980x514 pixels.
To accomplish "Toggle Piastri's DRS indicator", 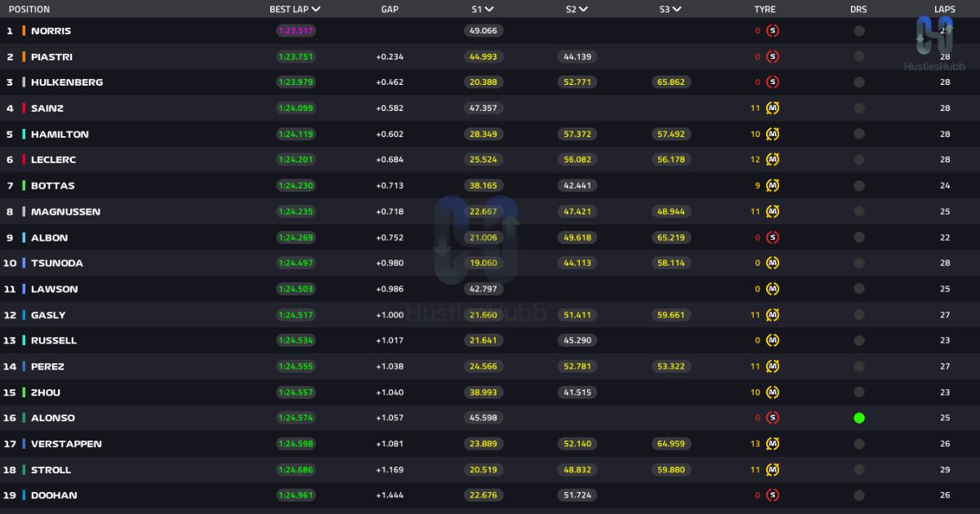I will (859, 57).
